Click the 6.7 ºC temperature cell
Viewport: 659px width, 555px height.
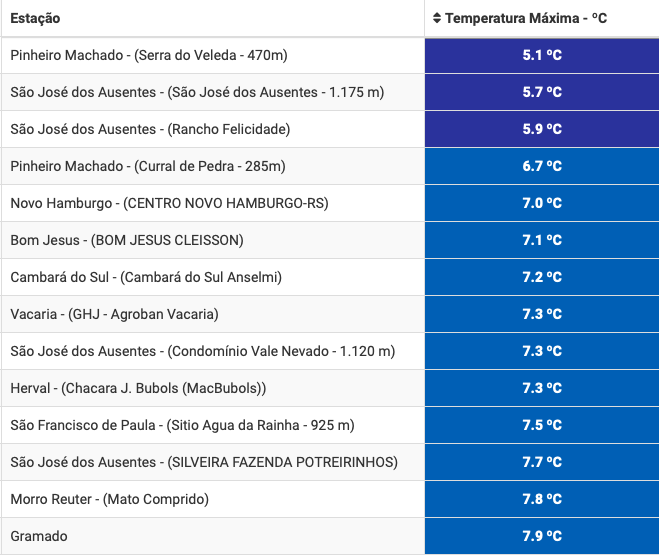(x=542, y=166)
